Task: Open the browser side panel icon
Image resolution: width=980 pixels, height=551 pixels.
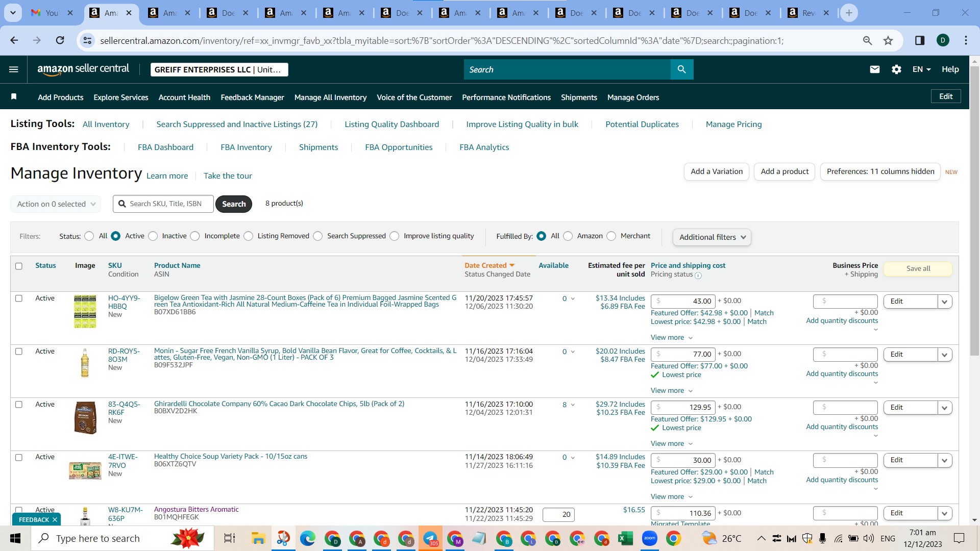Action: [920, 40]
